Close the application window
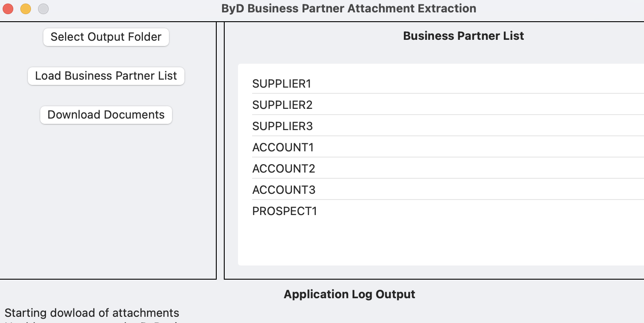Screen dimensions: 644x323 7,8
